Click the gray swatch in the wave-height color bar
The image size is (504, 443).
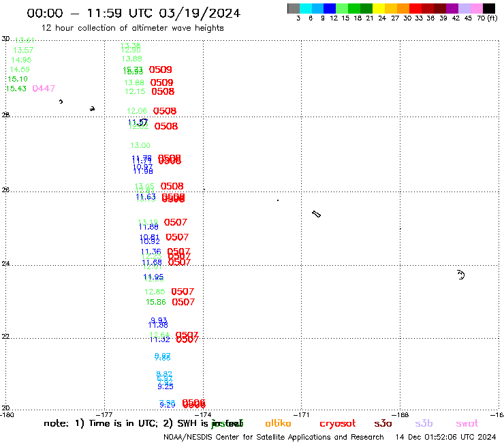point(294,8)
